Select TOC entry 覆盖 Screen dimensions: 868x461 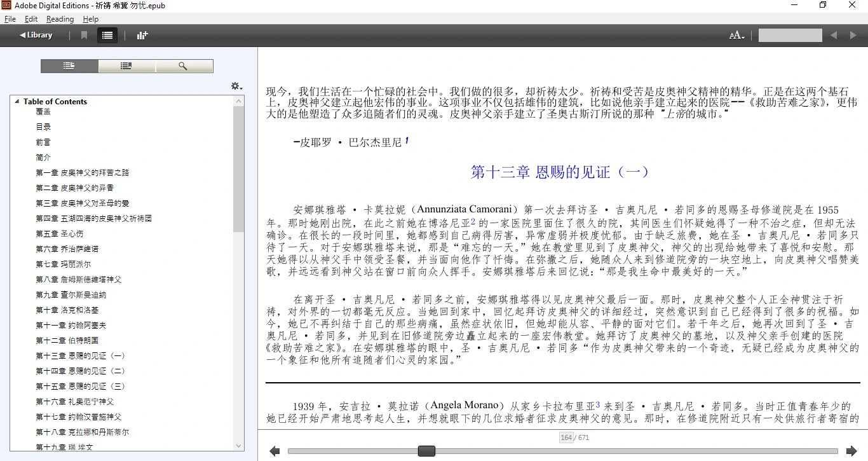coord(43,112)
